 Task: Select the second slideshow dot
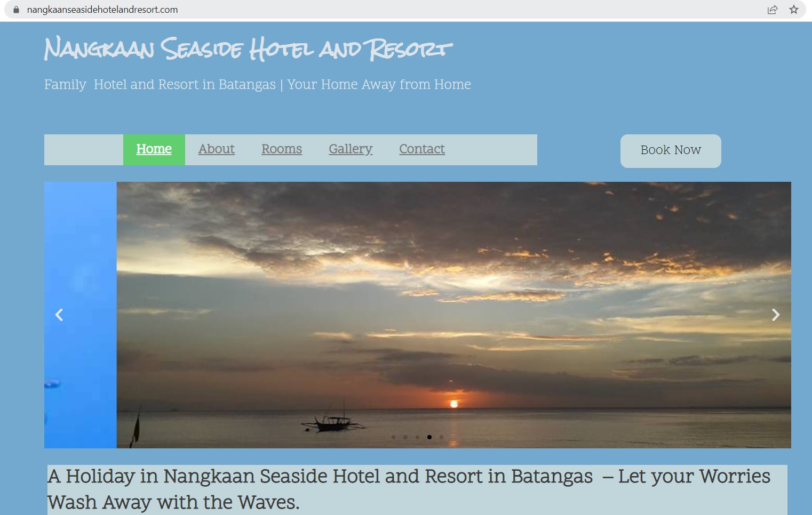(405, 437)
